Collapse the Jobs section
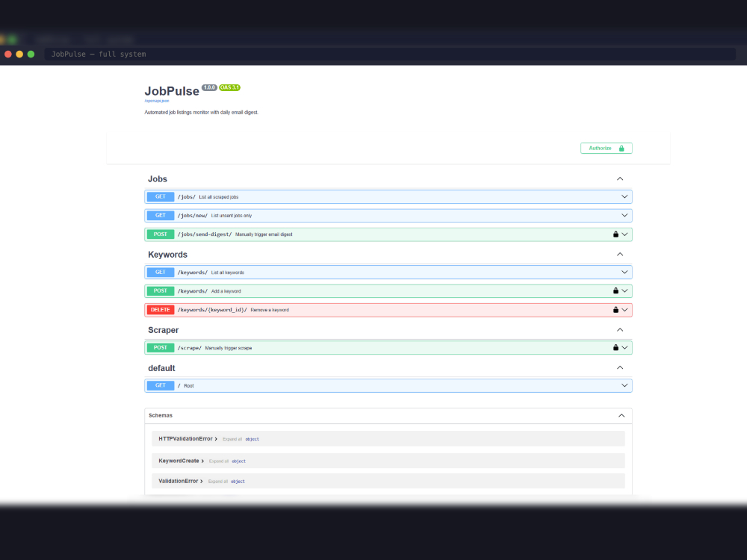The width and height of the screenshot is (747, 560). point(619,179)
